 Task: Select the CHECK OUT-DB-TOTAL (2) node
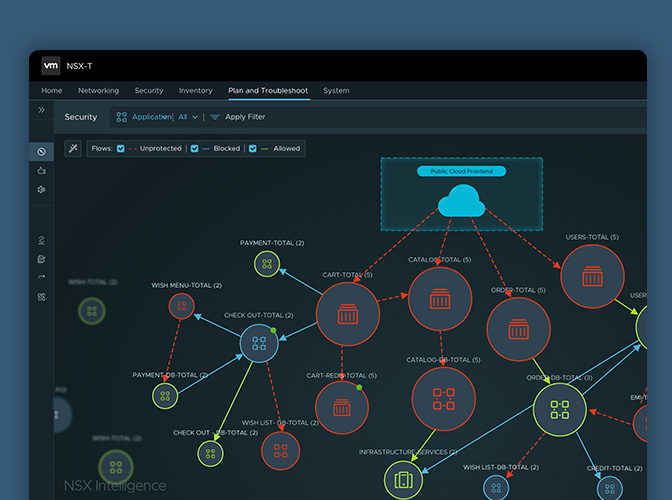click(210, 454)
